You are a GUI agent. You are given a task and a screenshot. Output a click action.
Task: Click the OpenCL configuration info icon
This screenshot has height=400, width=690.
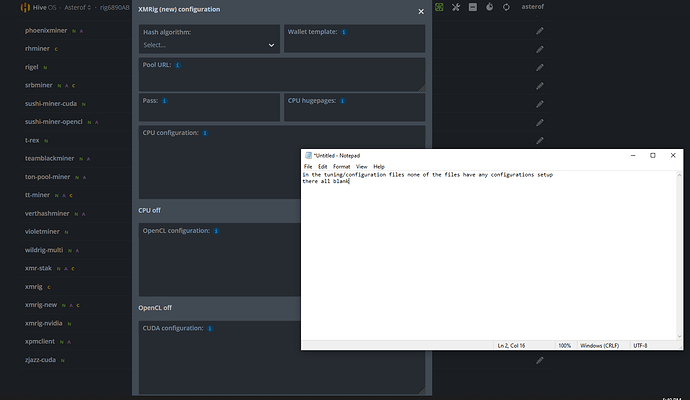coord(215,231)
